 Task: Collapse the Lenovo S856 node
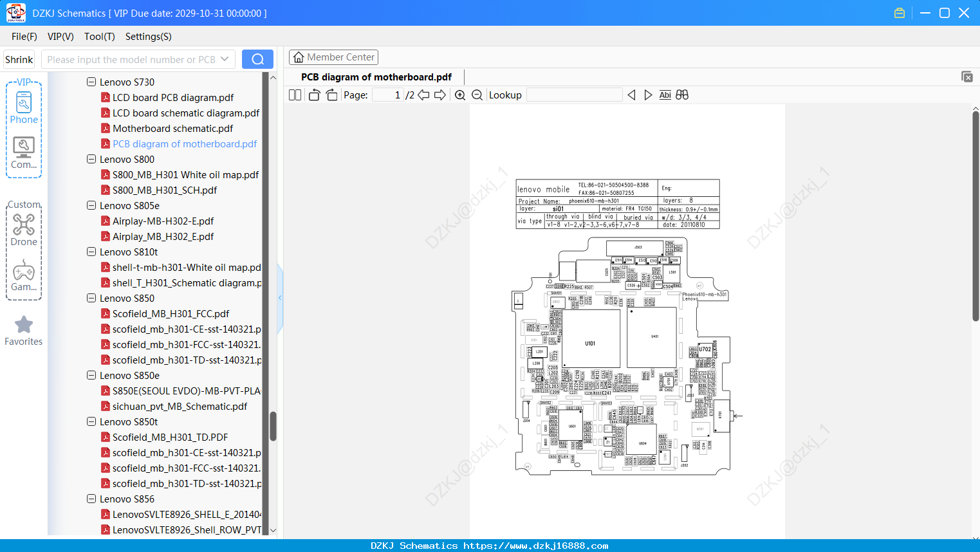click(x=91, y=499)
